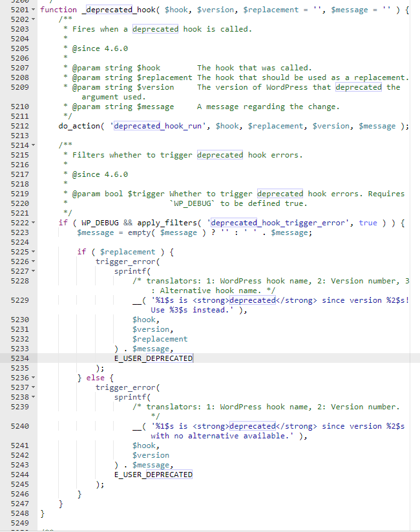
Task: Click the 'deprecated_hook_run' string in do_action
Action: 158,126
